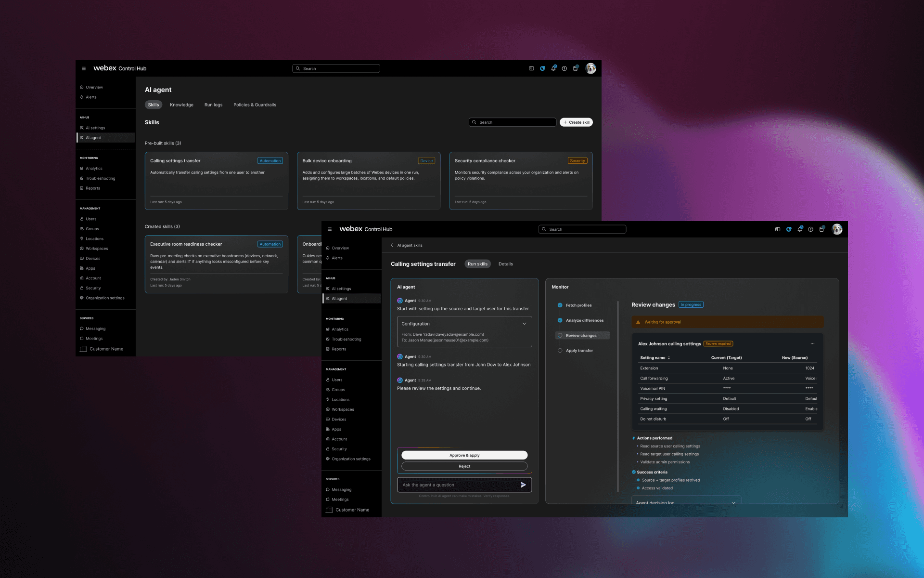Open notifications bell in front window header
The width and height of the screenshot is (924, 578).
coord(799,229)
